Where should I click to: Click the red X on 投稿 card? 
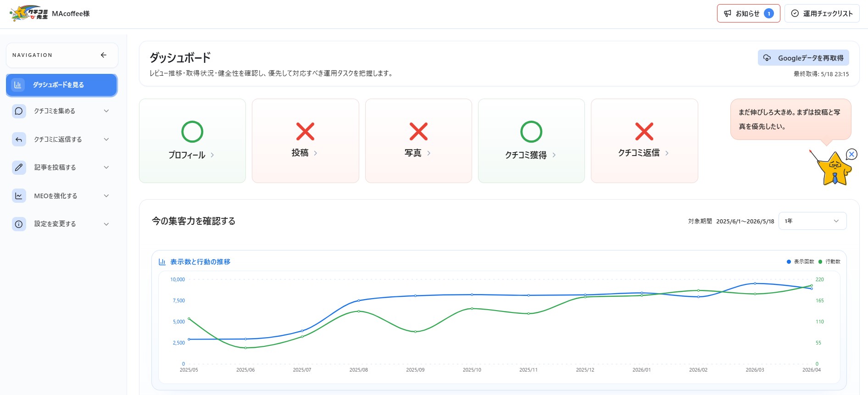click(305, 131)
